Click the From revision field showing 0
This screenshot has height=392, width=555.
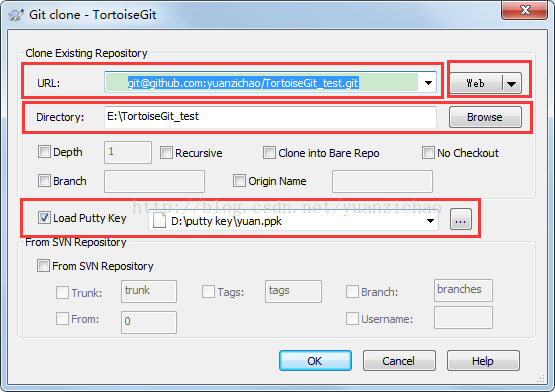149,322
